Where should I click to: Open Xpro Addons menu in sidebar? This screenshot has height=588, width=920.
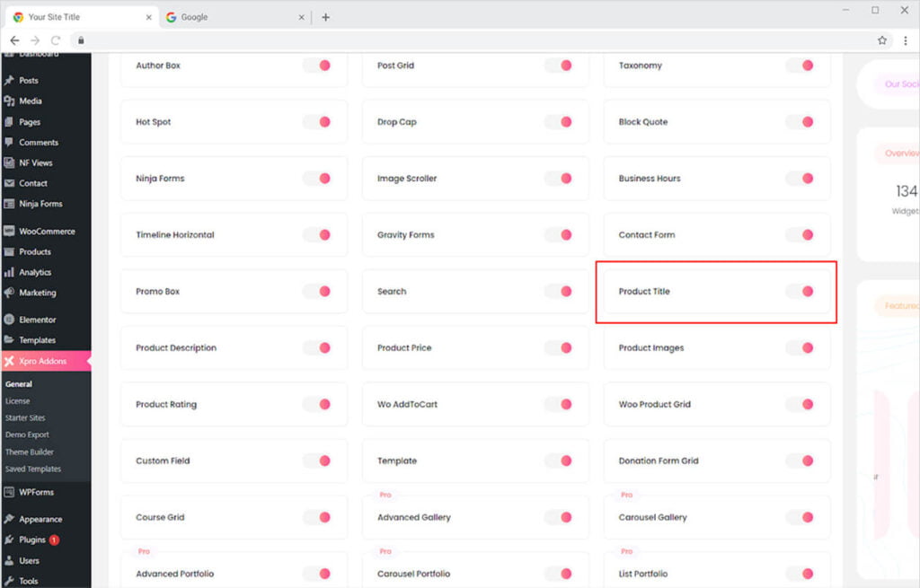pos(45,361)
